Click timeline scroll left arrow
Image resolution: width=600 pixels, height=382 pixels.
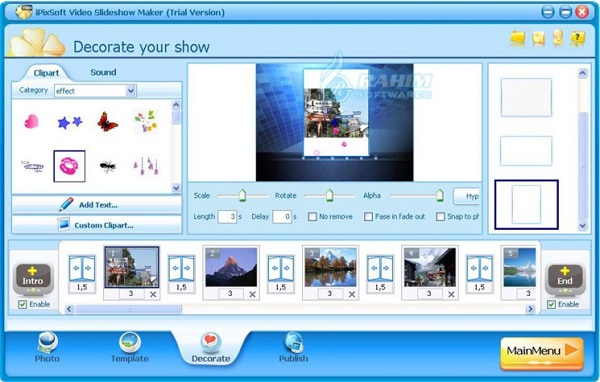click(x=69, y=309)
